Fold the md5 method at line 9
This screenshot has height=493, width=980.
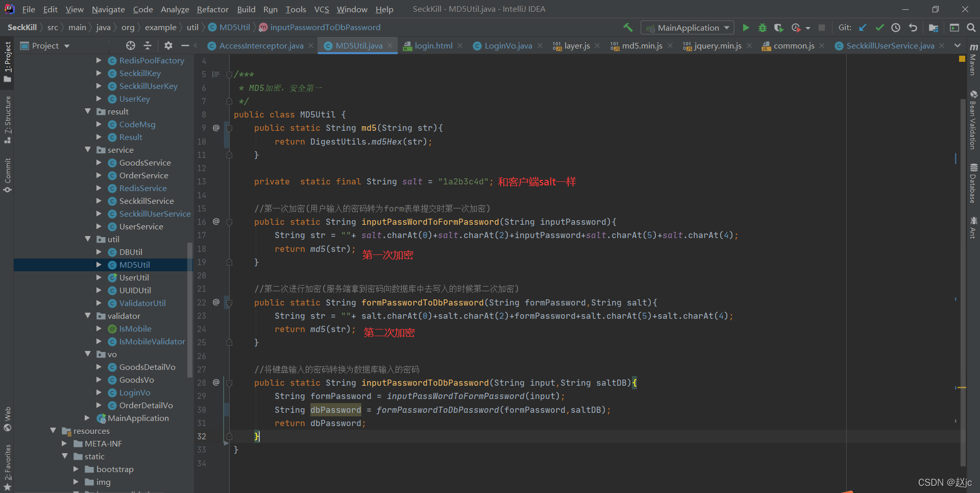pos(229,128)
